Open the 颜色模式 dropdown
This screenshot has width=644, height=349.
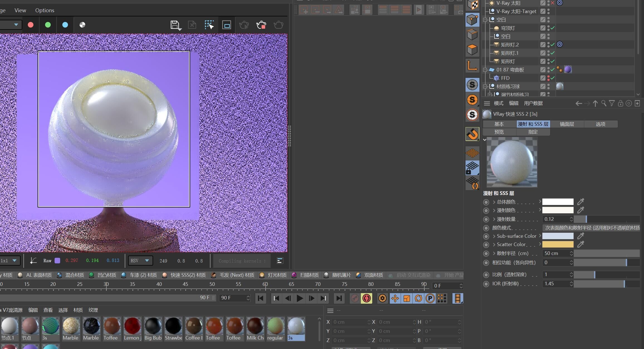click(x=591, y=228)
